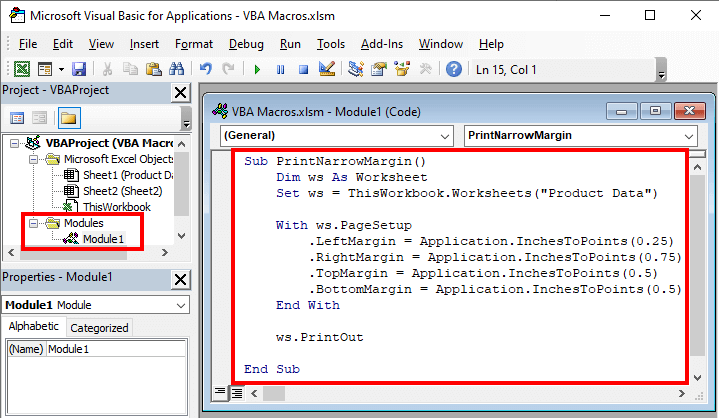Open the Edit menu

[x=63, y=44]
